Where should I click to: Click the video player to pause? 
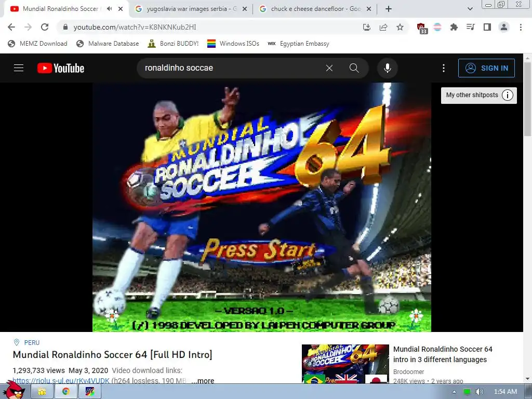(x=262, y=207)
